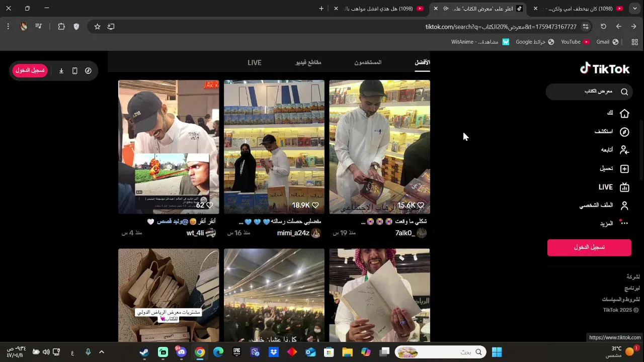Click Chrome address bar URL
Viewport: 644px width, 362px height.
tap(501, 27)
